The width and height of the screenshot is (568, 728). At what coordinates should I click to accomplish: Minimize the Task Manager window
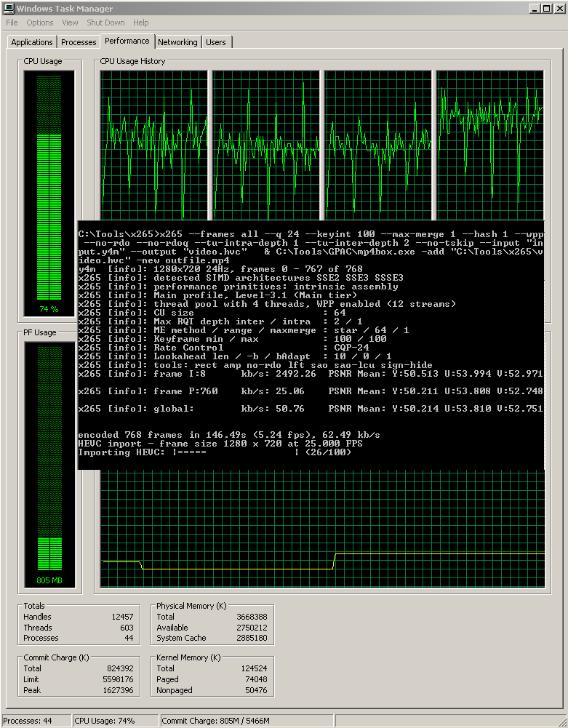coord(535,8)
